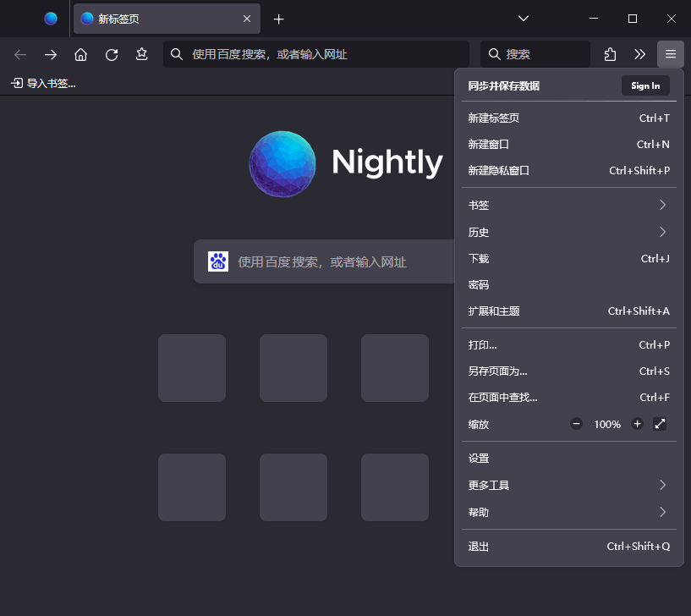The height and width of the screenshot is (616, 691).
Task: Close the 新标签页 tab
Action: click(x=247, y=19)
